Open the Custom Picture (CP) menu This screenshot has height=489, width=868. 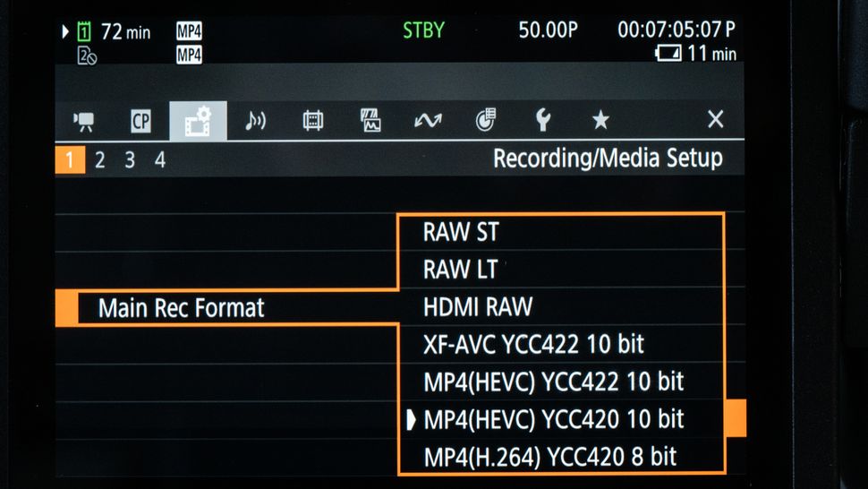pos(140,121)
